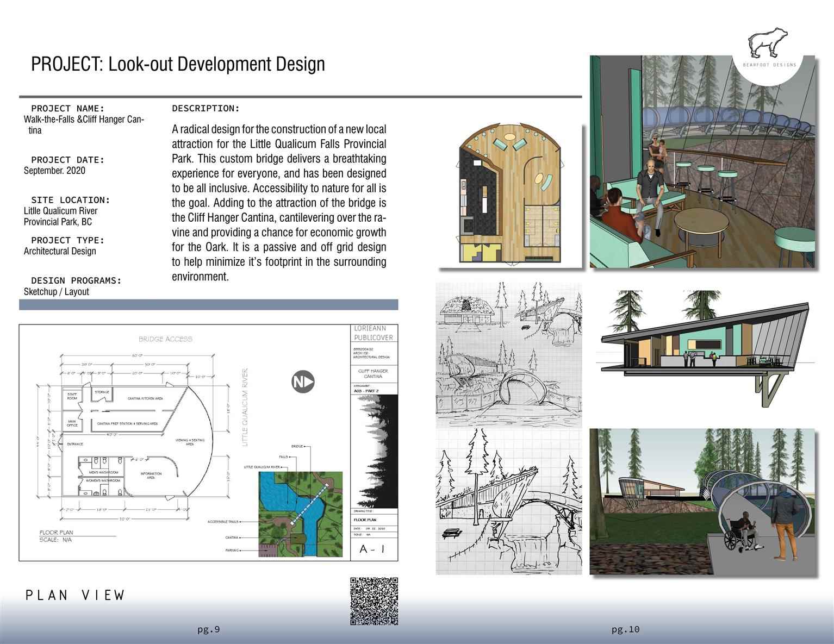
Task: Click the vertical "LITTLE QUALICUM RIVER" label
Action: pyautogui.click(x=245, y=408)
